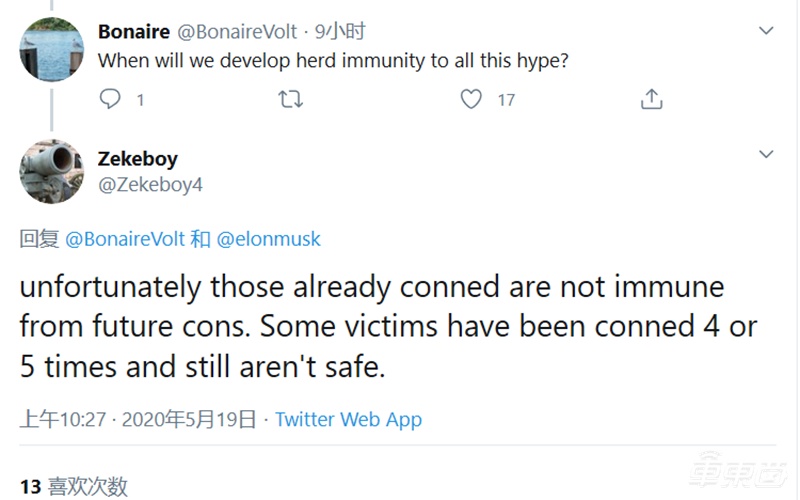This screenshot has height=500, width=800.
Task: Click the Zekeboy display name
Action: (x=138, y=160)
